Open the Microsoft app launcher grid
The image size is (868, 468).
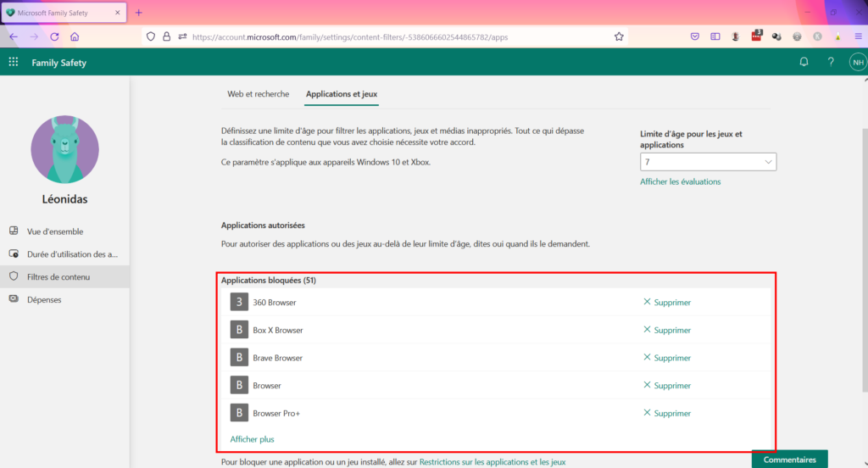click(14, 62)
